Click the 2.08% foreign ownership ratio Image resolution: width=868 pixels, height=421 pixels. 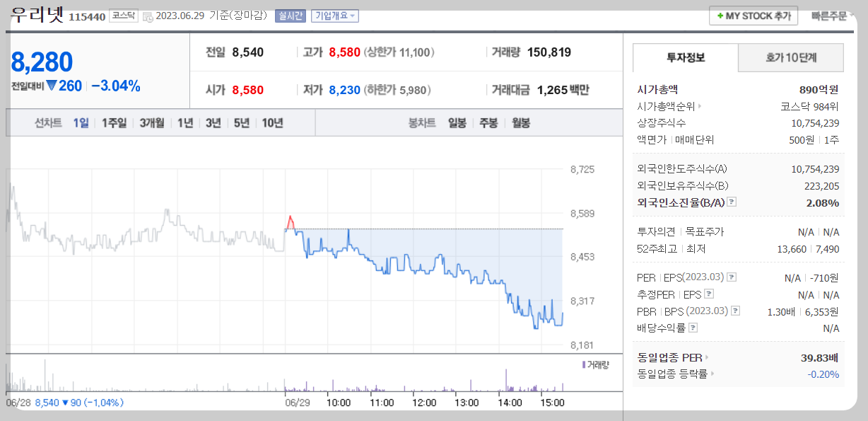[x=823, y=202]
